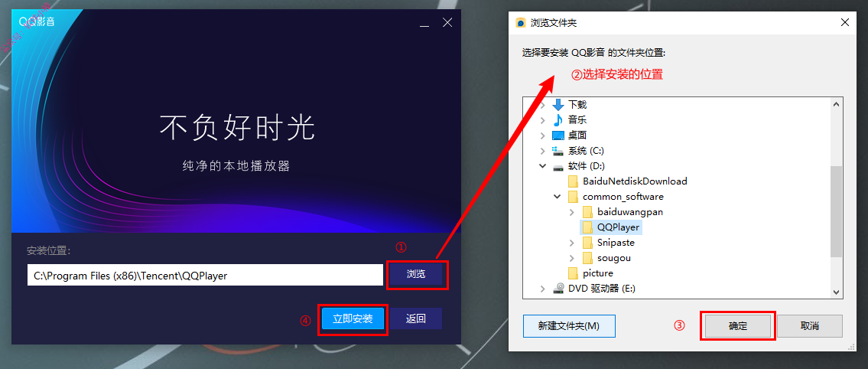Click the drive icon of 软件 (D:)
This screenshot has height=369, width=868.
[558, 166]
